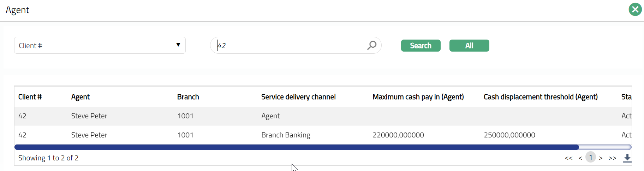Click the All button
The width and height of the screenshot is (644, 171).
point(469,46)
